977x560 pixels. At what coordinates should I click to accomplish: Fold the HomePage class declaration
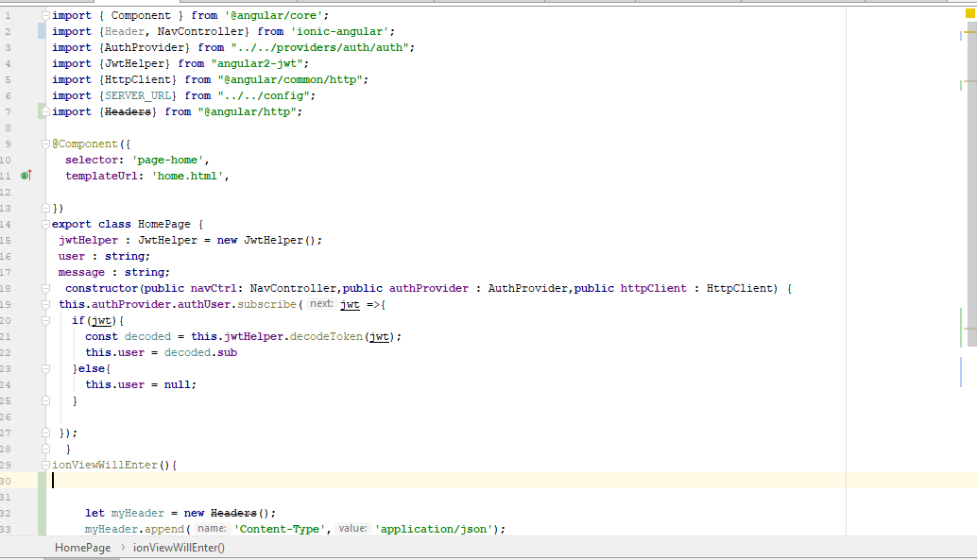click(x=45, y=225)
